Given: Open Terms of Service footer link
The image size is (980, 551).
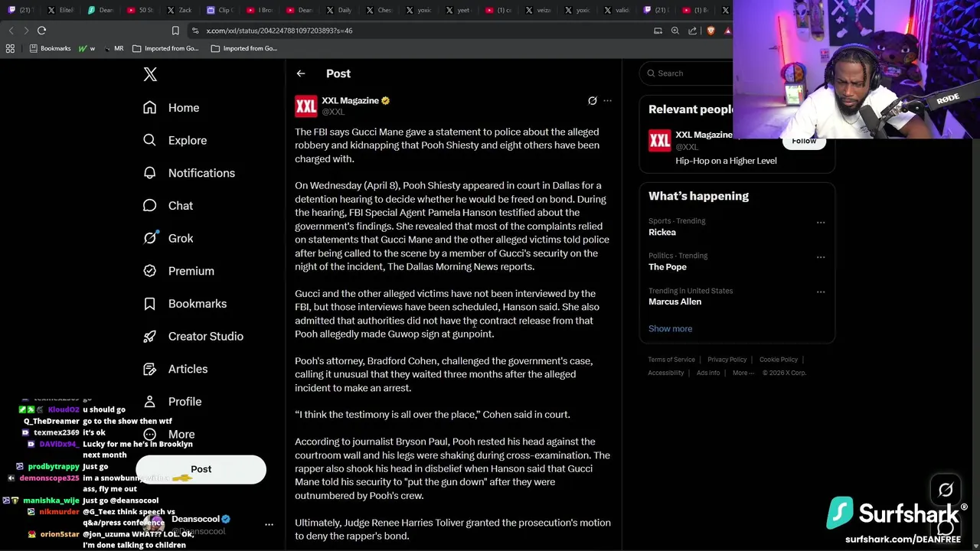Looking at the screenshot, I should coord(671,360).
